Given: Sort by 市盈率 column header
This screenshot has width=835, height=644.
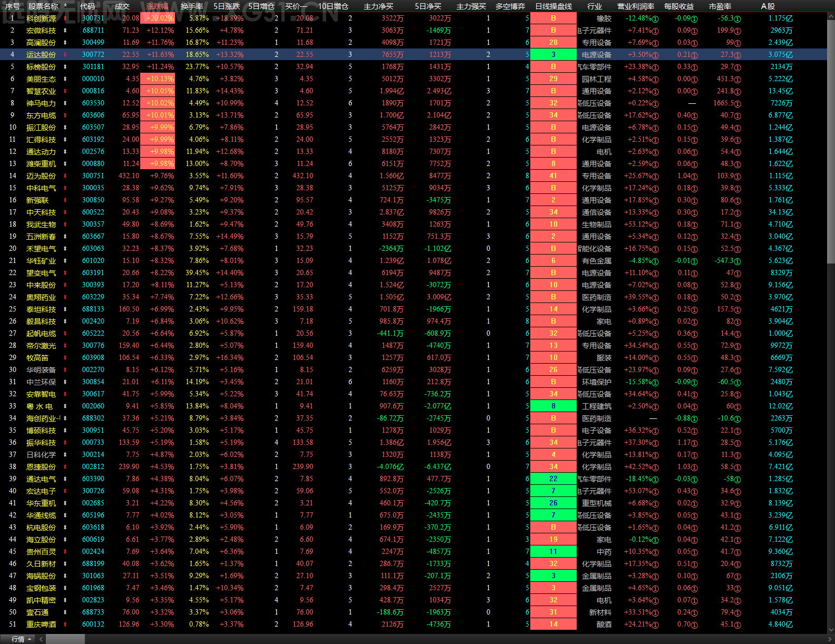Looking at the screenshot, I should point(720,6).
